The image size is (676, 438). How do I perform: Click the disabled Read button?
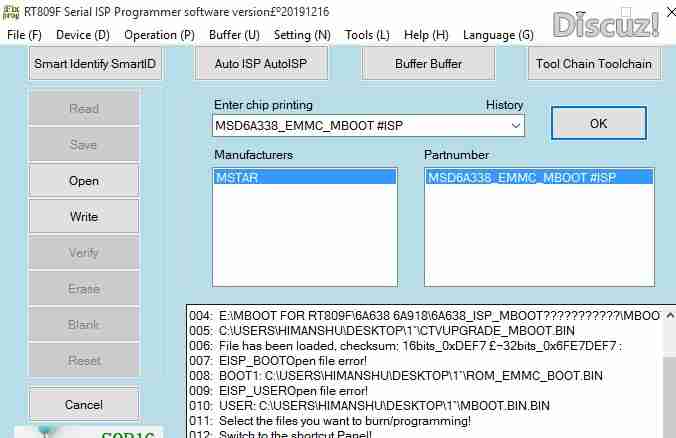click(84, 109)
